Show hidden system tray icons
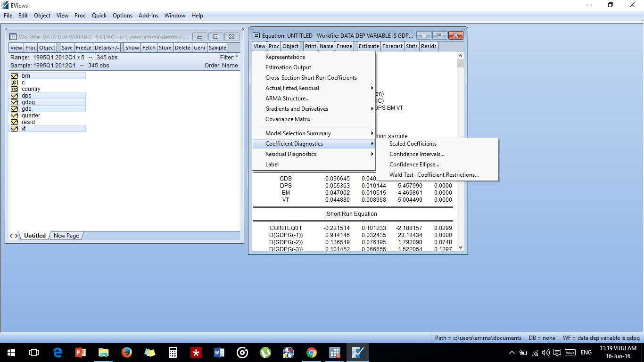 pos(512,352)
